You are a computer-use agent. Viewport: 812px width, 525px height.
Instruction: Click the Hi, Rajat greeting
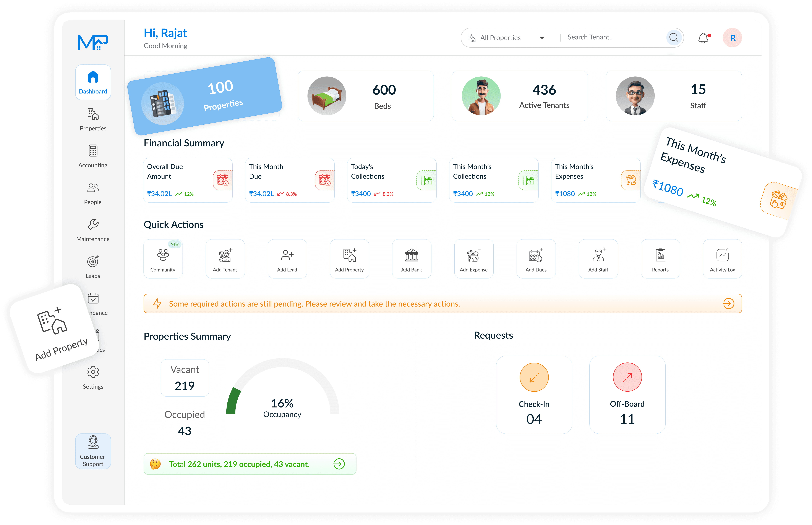tap(165, 33)
